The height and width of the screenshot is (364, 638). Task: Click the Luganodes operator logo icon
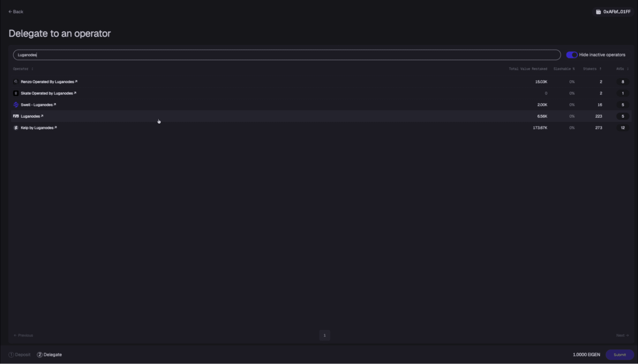[16, 116]
